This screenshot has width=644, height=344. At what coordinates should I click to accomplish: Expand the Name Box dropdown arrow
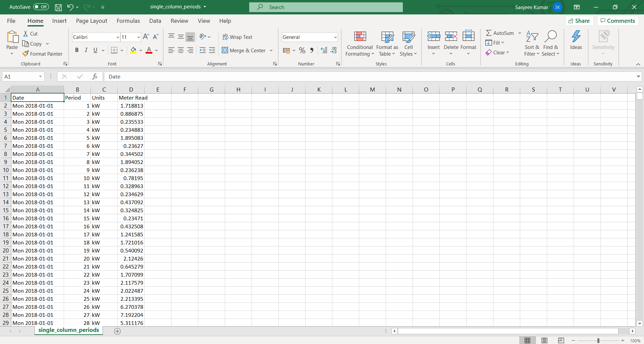pos(40,76)
